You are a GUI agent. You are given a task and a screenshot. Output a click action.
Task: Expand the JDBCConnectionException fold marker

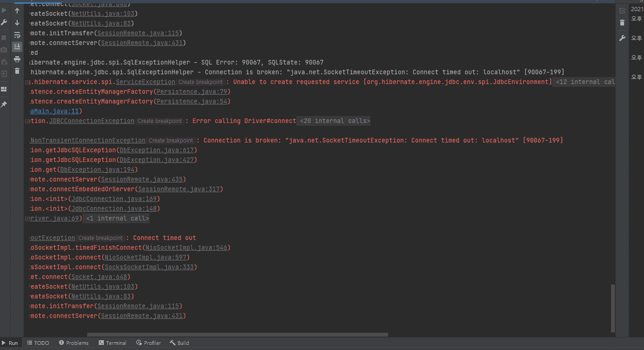pos(27,121)
